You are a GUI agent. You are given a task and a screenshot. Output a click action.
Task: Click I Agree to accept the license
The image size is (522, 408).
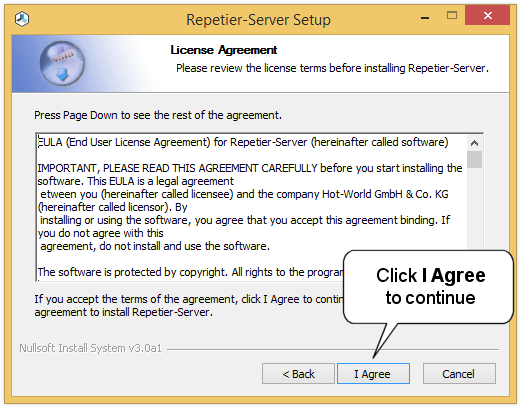373,374
